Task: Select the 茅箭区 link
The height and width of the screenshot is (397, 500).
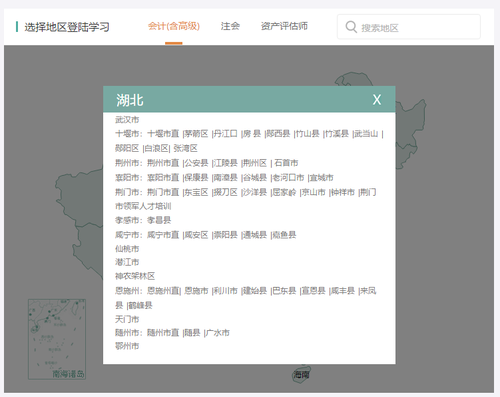Action: [x=196, y=134]
